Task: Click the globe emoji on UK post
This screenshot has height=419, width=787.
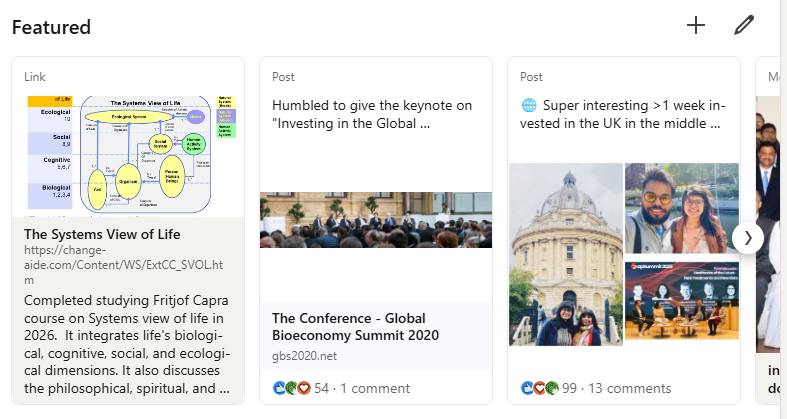Action: [529, 105]
